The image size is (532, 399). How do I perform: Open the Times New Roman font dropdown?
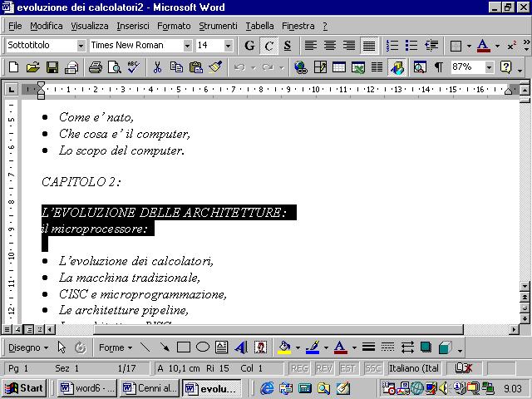(x=187, y=46)
